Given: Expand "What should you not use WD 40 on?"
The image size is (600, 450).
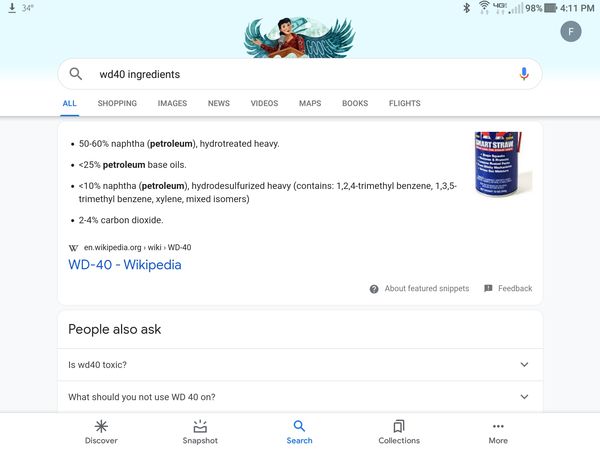Looking at the screenshot, I should [x=300, y=397].
